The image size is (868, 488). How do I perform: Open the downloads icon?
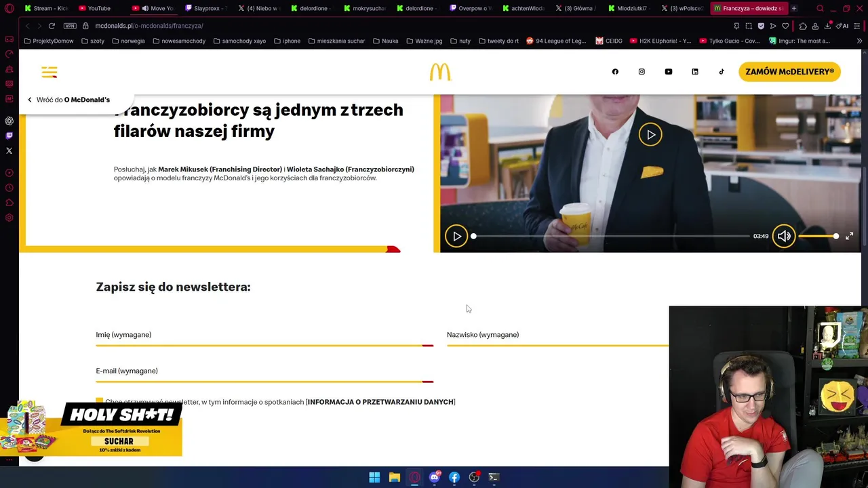(828, 26)
